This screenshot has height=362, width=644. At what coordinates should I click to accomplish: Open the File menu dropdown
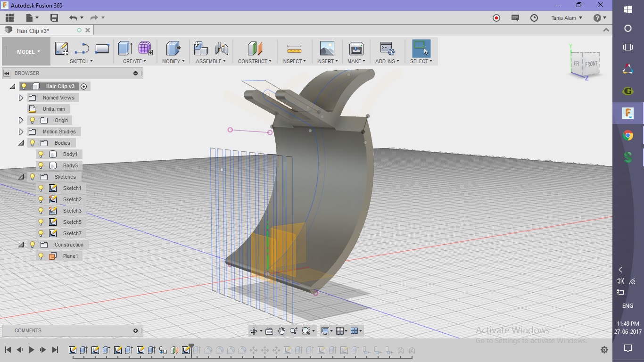pos(32,18)
